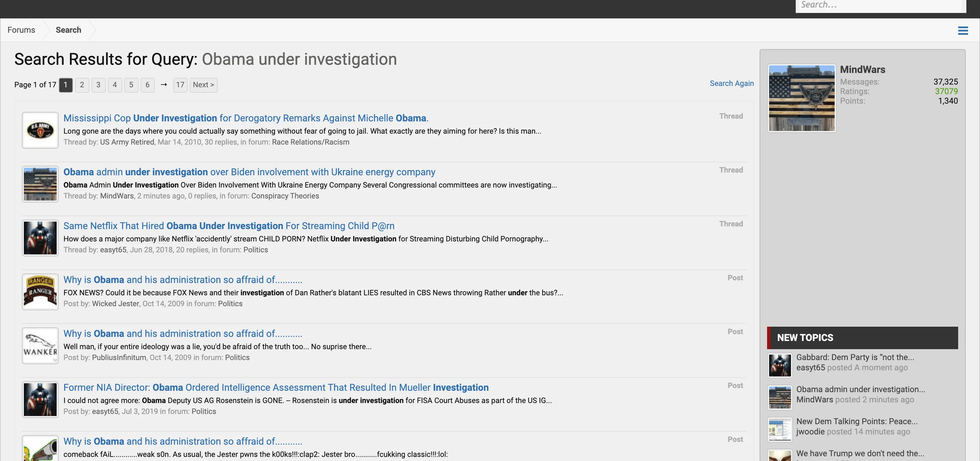Click MindWars points value 1,340

[x=948, y=101]
